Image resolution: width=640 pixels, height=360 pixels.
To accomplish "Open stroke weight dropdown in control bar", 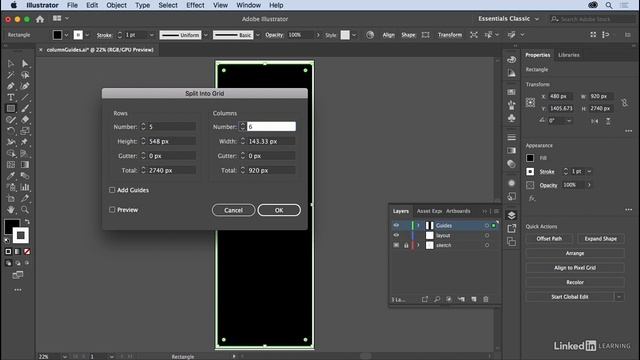I will pos(152,35).
